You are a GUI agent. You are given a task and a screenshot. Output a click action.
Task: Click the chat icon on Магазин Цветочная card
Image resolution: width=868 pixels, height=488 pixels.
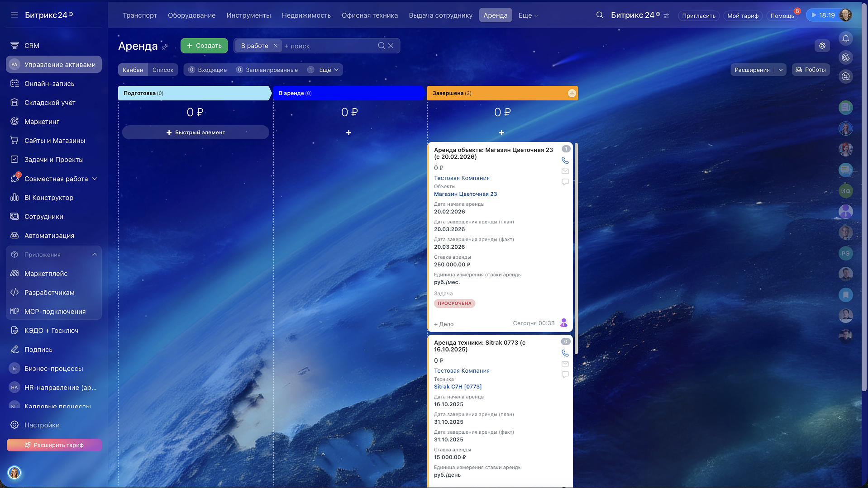565,182
